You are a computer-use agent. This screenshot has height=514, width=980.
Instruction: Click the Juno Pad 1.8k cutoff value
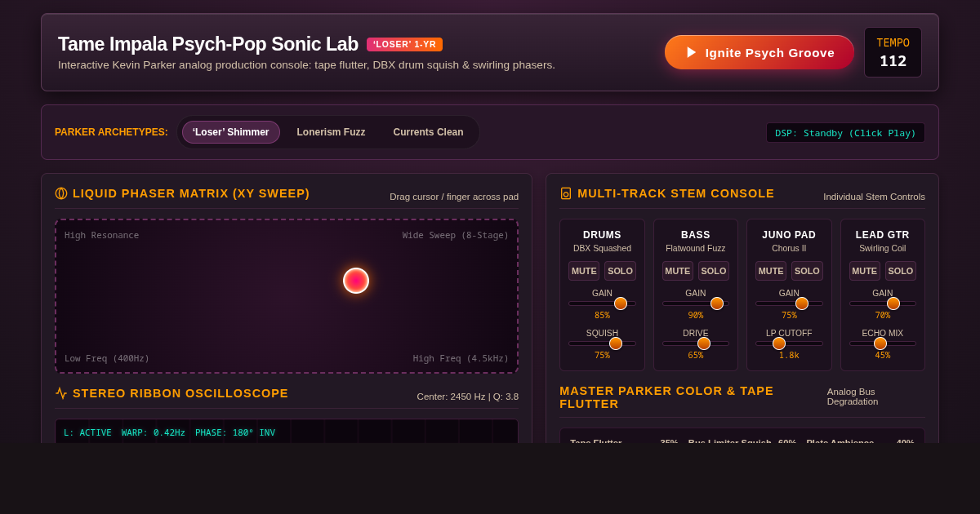point(789,356)
